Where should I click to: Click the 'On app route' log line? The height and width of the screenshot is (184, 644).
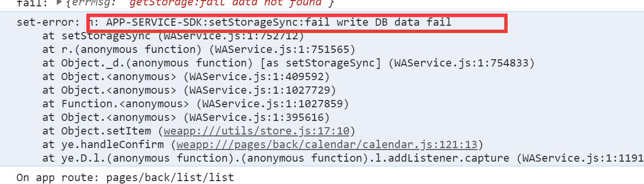coord(125,177)
